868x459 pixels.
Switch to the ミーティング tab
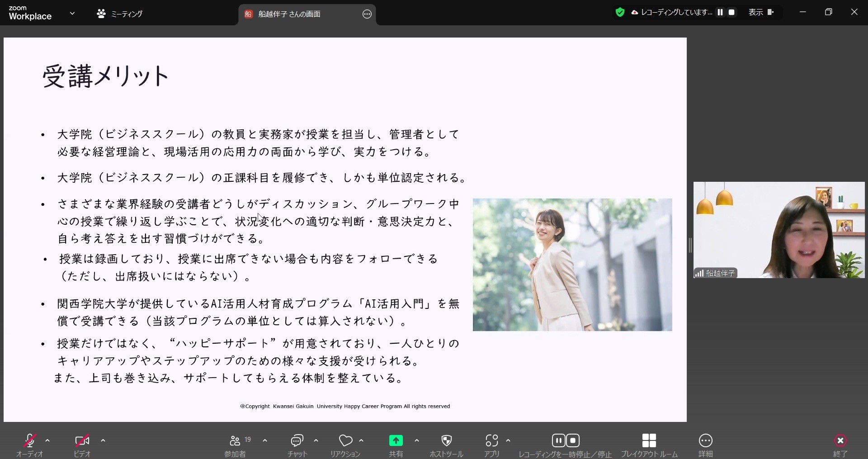point(120,14)
